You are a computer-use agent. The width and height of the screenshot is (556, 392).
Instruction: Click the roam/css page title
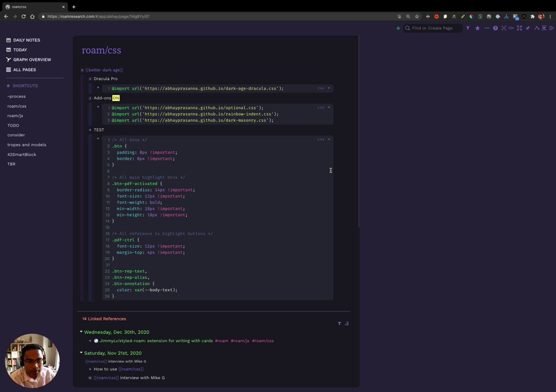[x=101, y=50]
